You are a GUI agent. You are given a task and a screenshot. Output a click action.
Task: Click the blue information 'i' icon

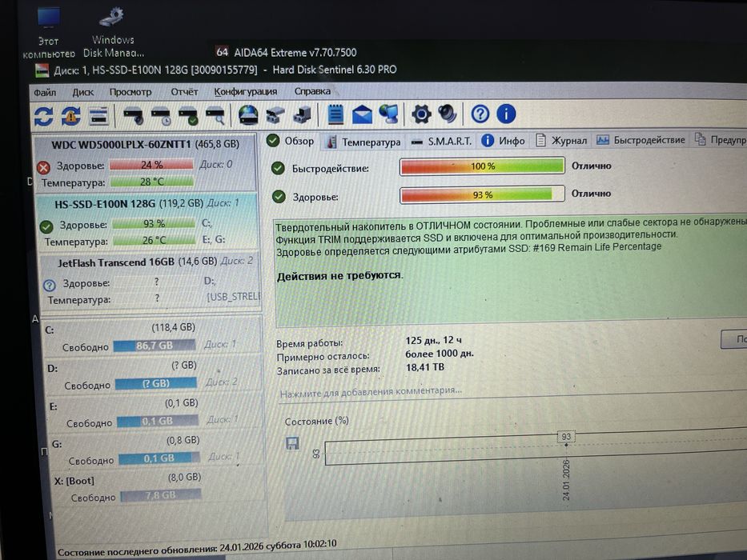point(506,114)
